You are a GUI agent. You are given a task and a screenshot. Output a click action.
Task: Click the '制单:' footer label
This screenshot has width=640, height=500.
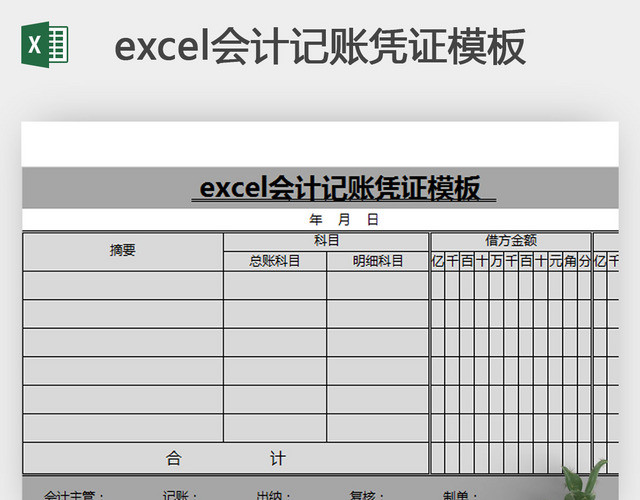click(x=460, y=495)
